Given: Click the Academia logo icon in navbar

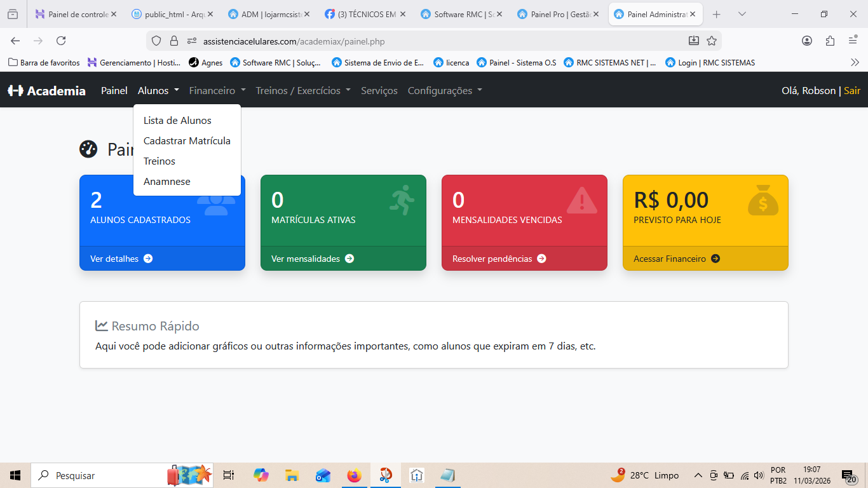Looking at the screenshot, I should tap(14, 90).
